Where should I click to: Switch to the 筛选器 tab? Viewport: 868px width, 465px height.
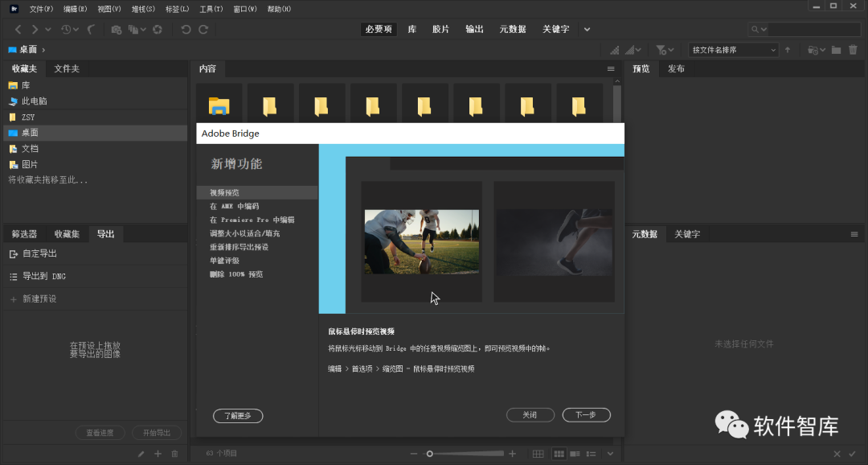click(24, 234)
